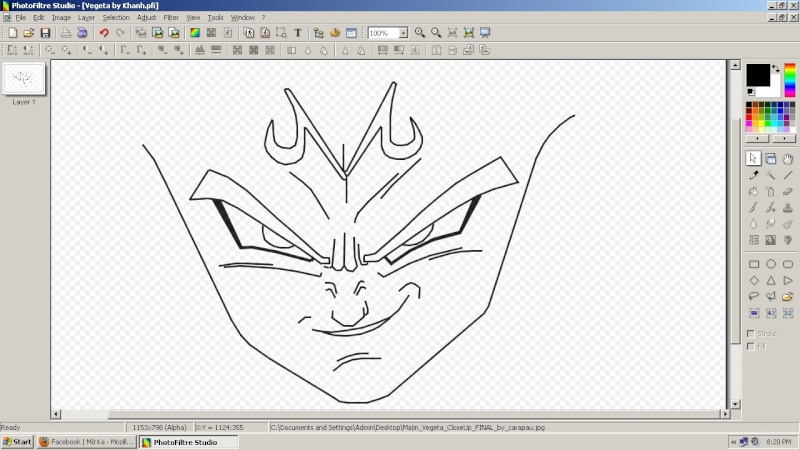Click the Zoom in magnifier icon
Screen dimensions: 800x450
[x=420, y=33]
